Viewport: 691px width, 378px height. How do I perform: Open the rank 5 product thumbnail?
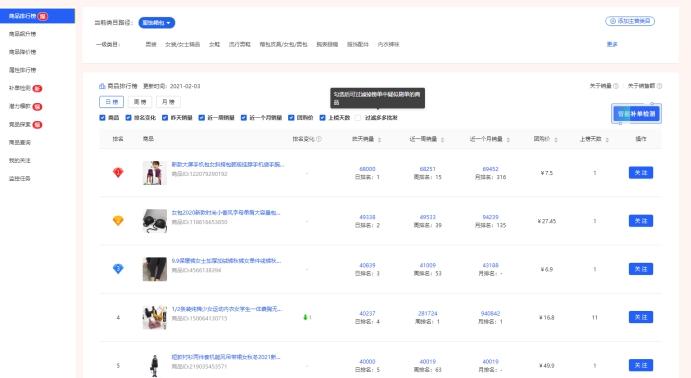155,365
